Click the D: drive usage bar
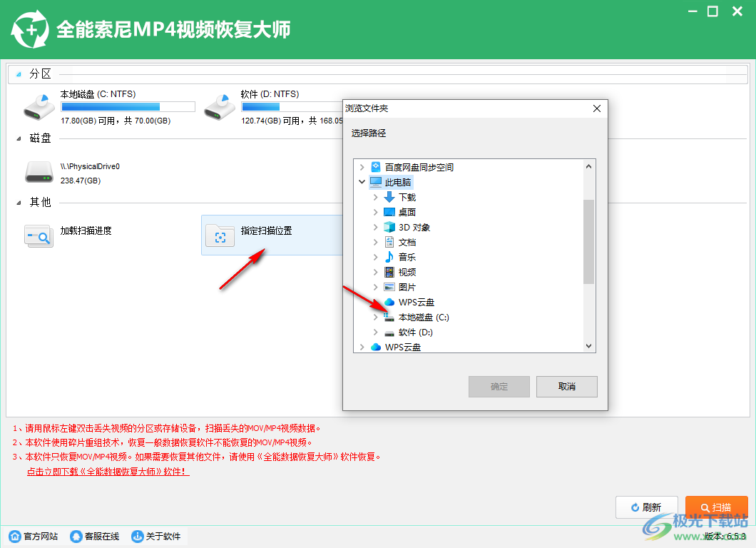The width and height of the screenshot is (756, 548). pyautogui.click(x=292, y=106)
